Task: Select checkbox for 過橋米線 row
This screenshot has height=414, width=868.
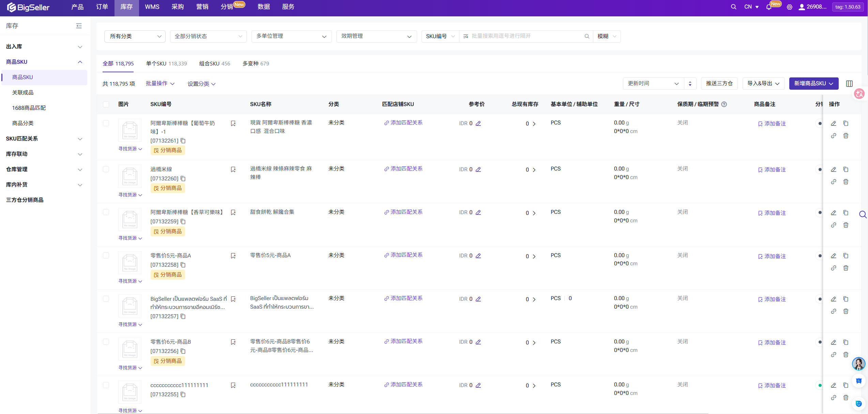Action: click(x=106, y=169)
